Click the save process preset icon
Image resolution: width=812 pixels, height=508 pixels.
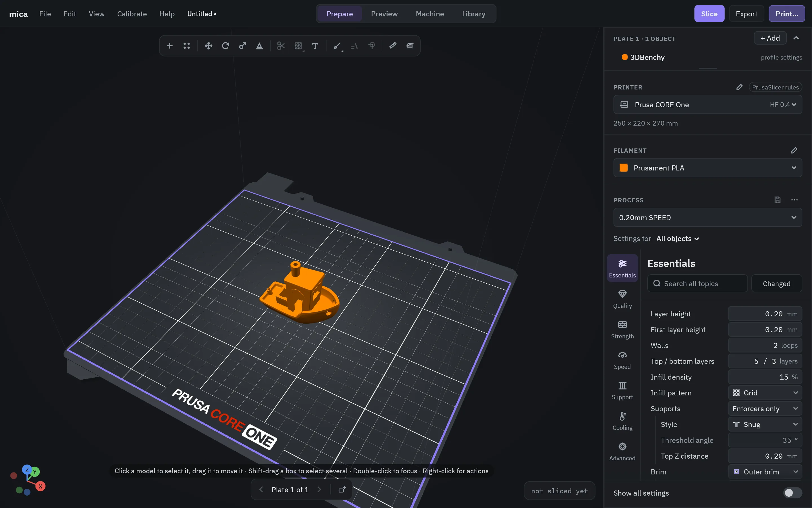click(x=777, y=200)
